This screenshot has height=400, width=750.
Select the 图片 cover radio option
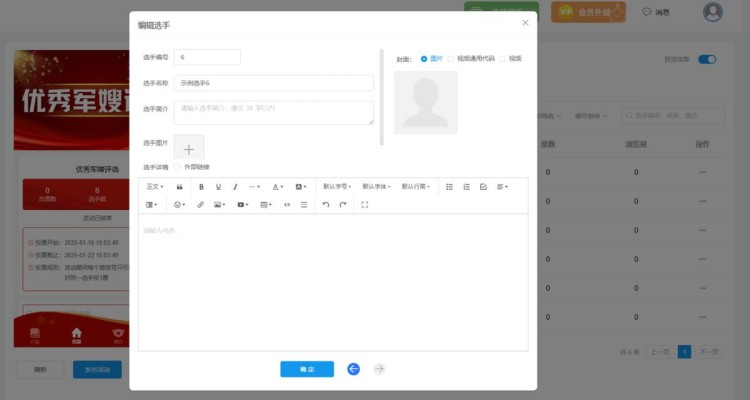tap(424, 59)
